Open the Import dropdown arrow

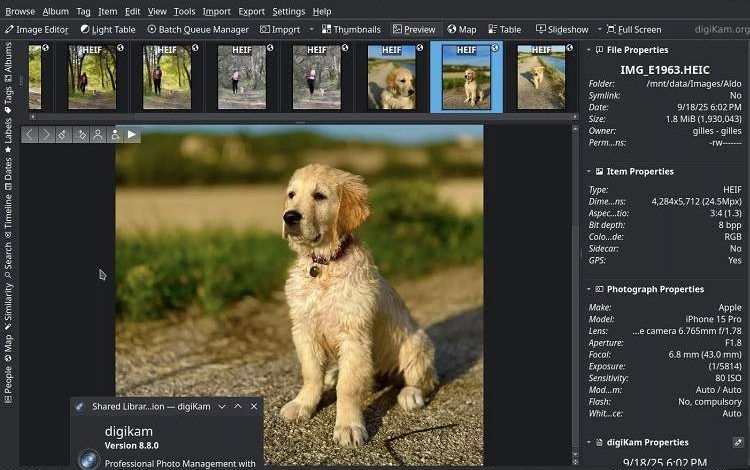click(x=311, y=30)
